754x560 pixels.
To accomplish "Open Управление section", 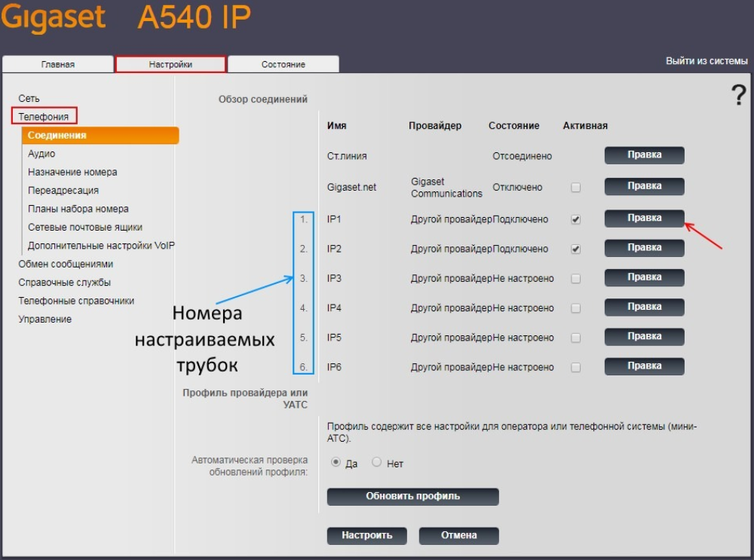I will 44,319.
